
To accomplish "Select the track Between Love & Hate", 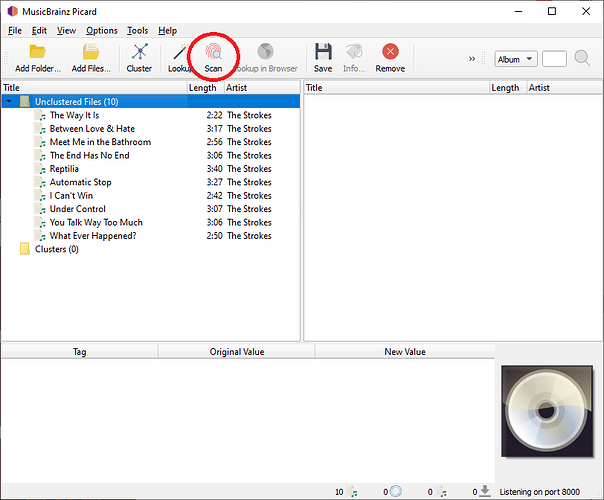I will pyautogui.click(x=92, y=129).
